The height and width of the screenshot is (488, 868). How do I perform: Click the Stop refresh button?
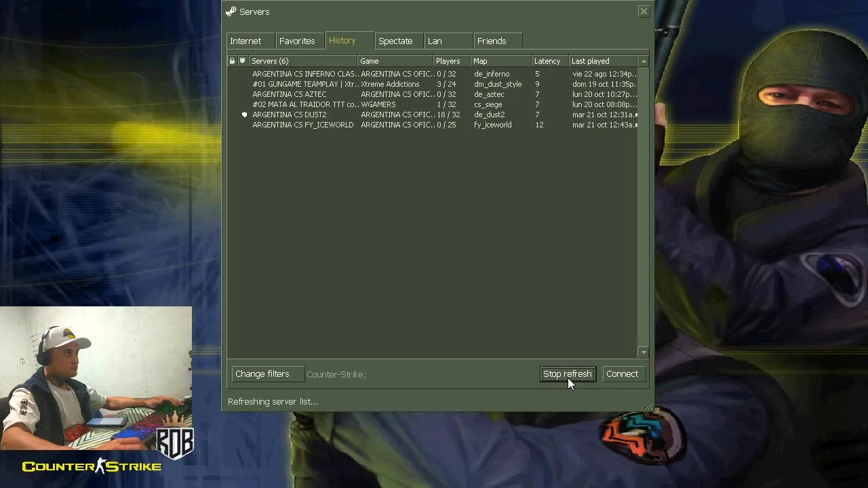pyautogui.click(x=568, y=374)
